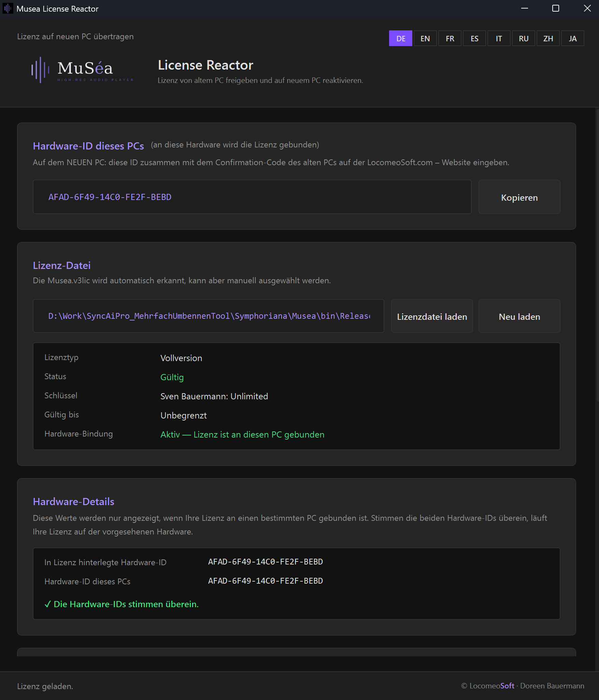The height and width of the screenshot is (700, 599).
Task: Switch language to EN
Action: coord(425,38)
